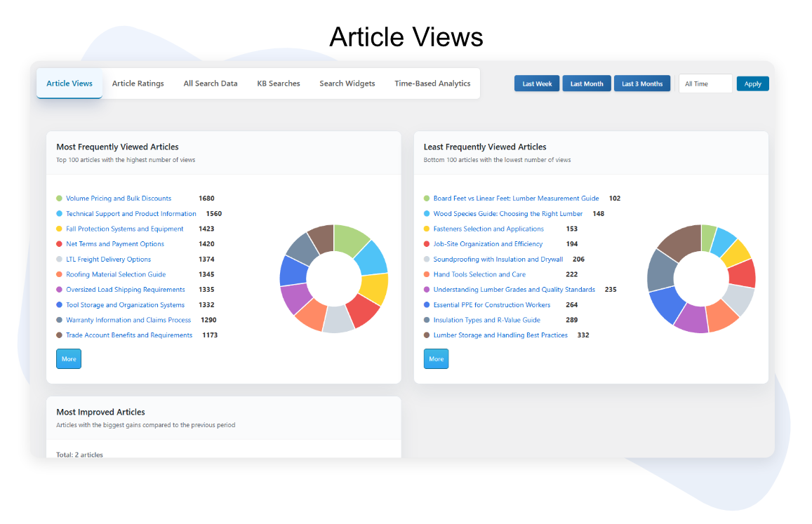
Task: Open the All Time date range dropdown
Action: tap(705, 84)
